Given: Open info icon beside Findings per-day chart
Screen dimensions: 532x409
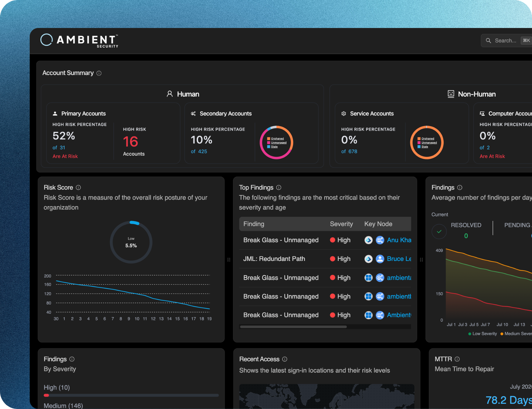Looking at the screenshot, I should click(x=460, y=187).
